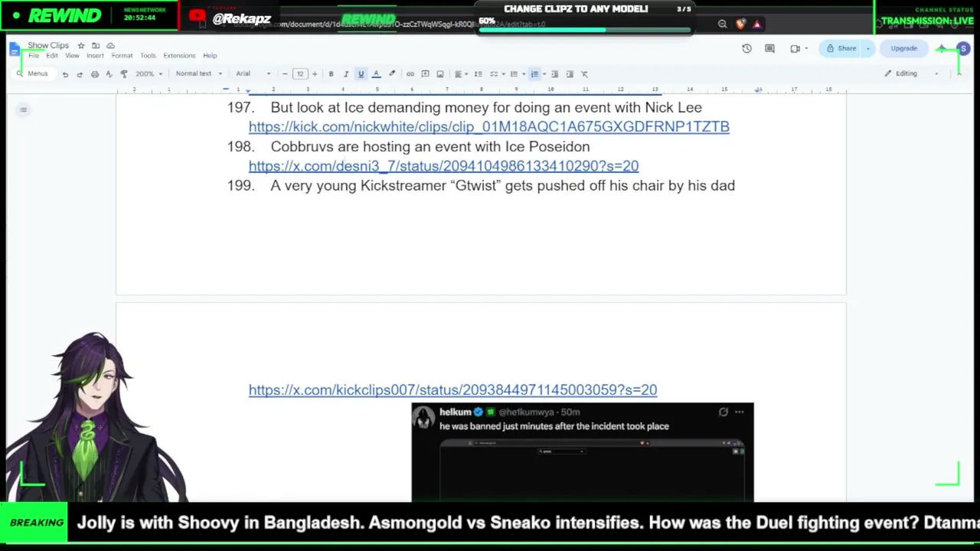The width and height of the screenshot is (980, 551).
Task: Open the Help menu
Action: click(210, 56)
